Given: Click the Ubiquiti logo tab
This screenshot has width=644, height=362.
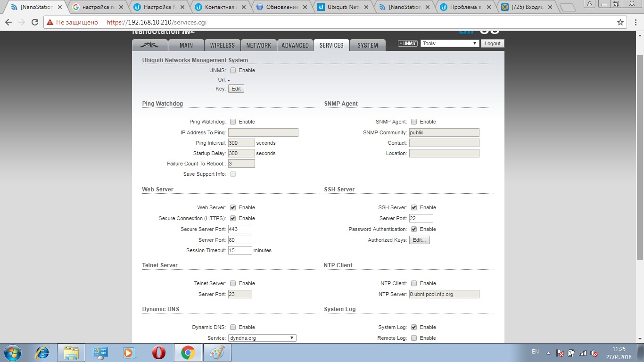Looking at the screenshot, I should (x=150, y=45).
